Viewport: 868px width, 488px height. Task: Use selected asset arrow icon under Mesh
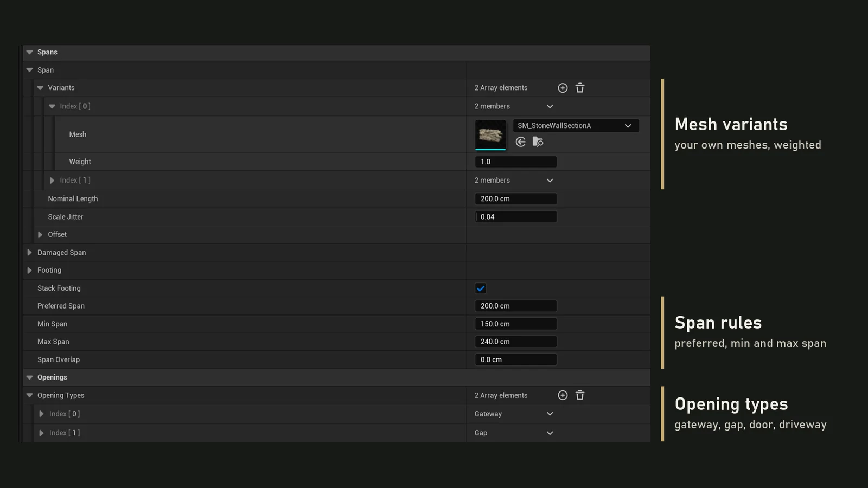click(x=521, y=142)
